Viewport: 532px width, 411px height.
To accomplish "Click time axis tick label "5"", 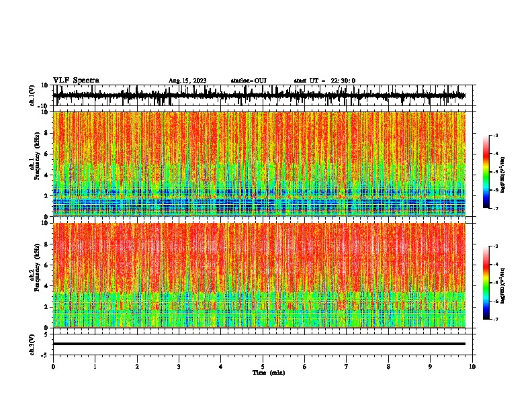I will point(263,367).
